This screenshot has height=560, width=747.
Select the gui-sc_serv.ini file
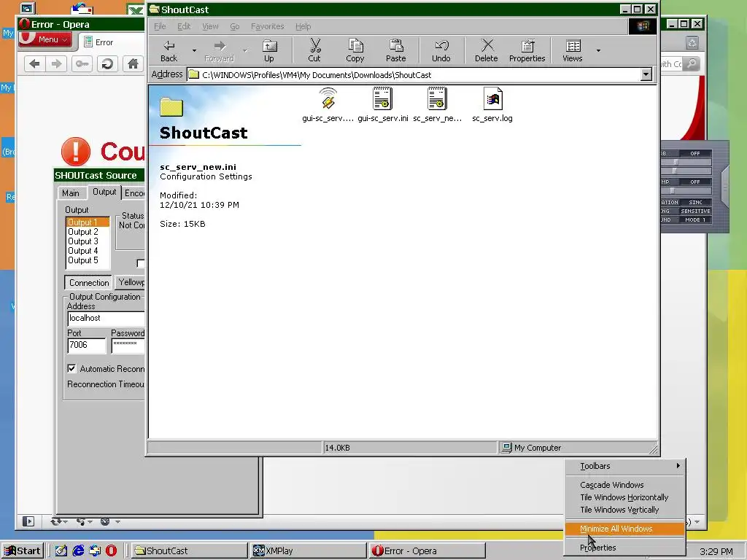click(382, 105)
